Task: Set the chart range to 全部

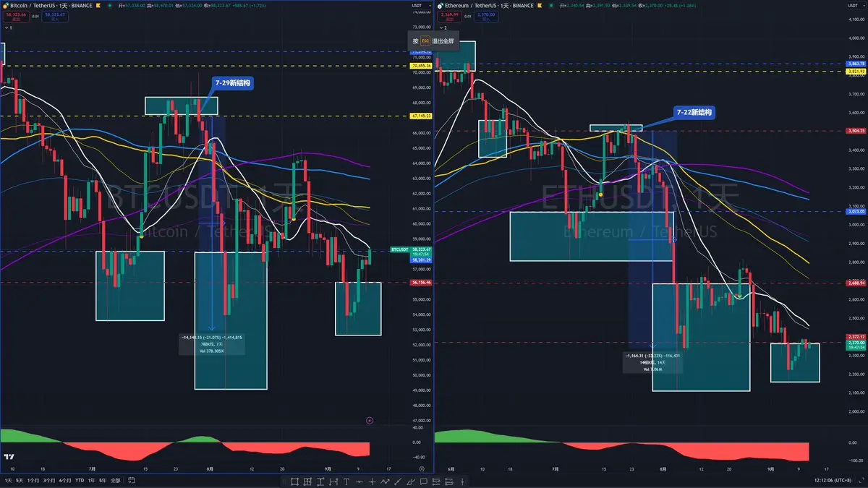Action: click(x=115, y=481)
